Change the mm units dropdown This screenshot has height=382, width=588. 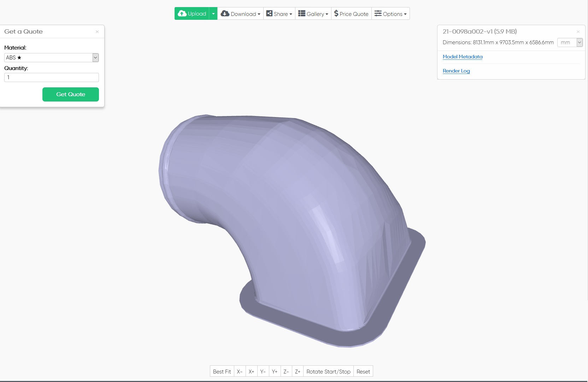click(570, 42)
